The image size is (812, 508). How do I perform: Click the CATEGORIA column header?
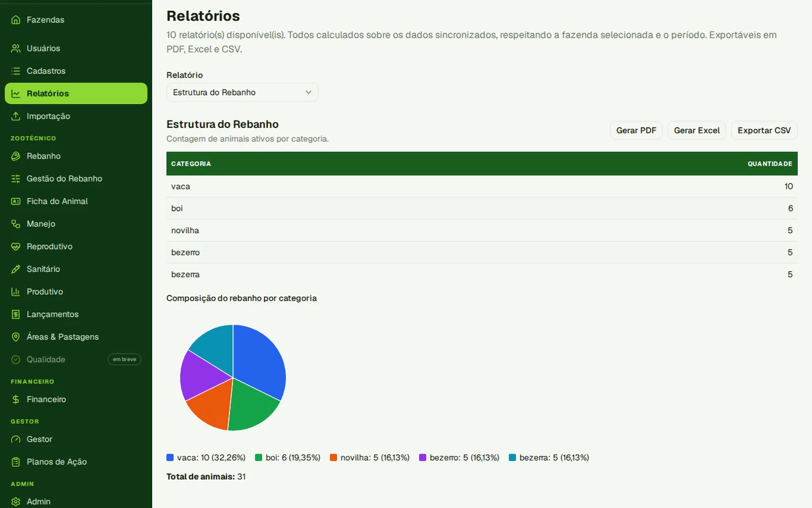(x=191, y=164)
